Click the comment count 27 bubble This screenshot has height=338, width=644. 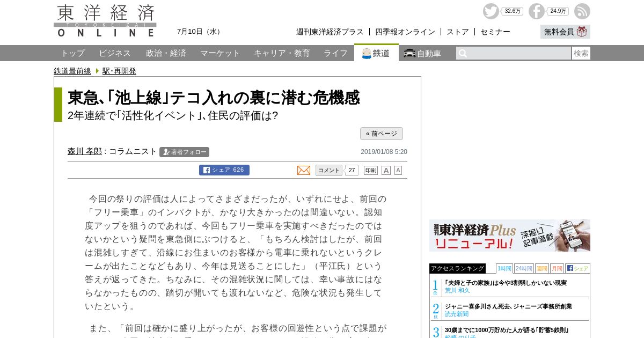(x=352, y=170)
